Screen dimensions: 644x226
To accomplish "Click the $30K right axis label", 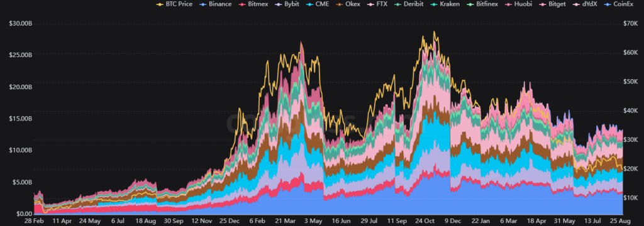I will [631, 139].
